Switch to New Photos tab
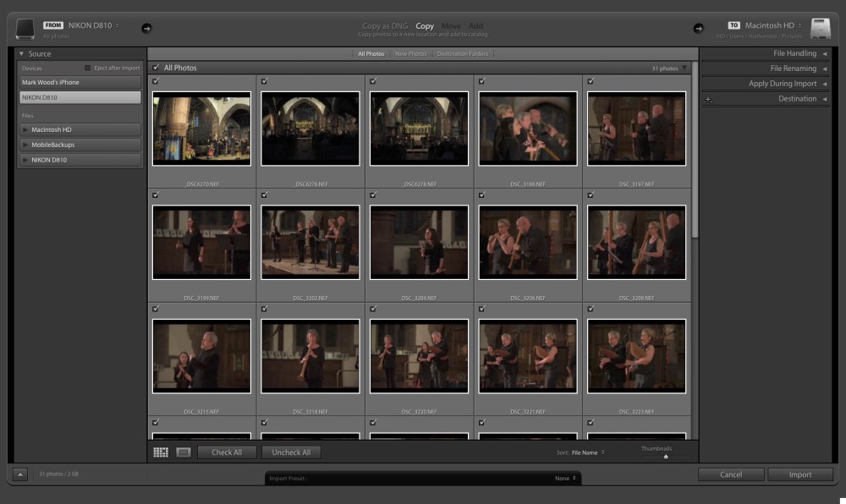This screenshot has height=504, width=846. point(410,54)
